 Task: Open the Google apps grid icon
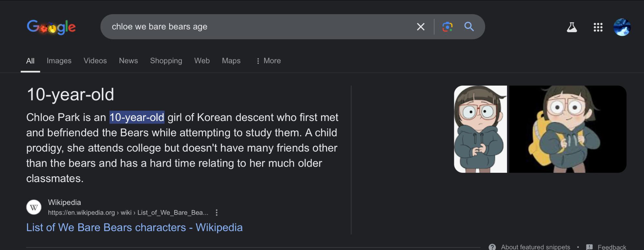tap(598, 27)
